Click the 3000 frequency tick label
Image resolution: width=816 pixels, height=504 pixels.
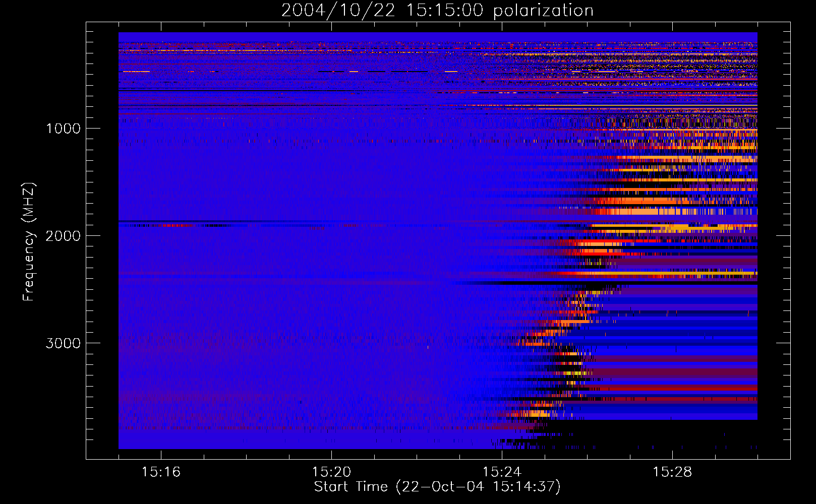click(63, 343)
